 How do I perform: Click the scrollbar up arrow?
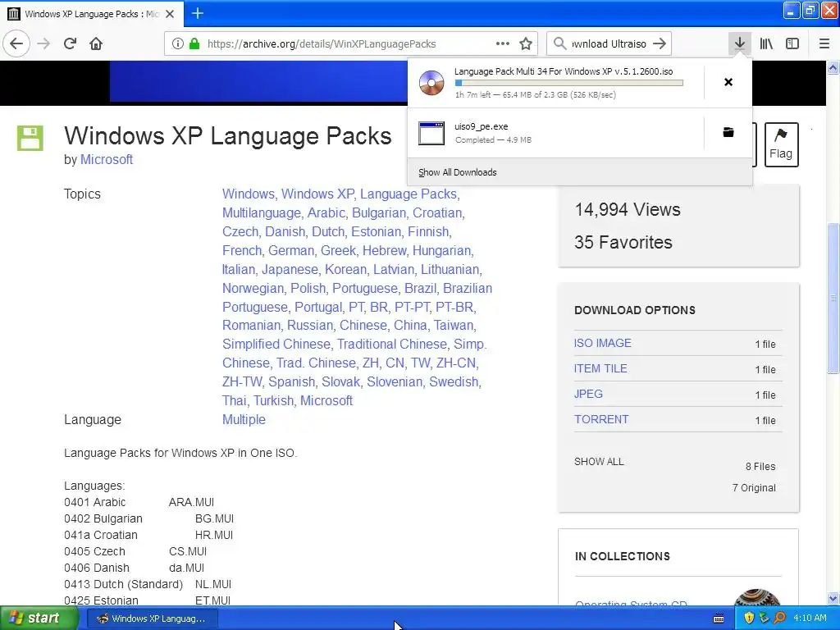833,67
